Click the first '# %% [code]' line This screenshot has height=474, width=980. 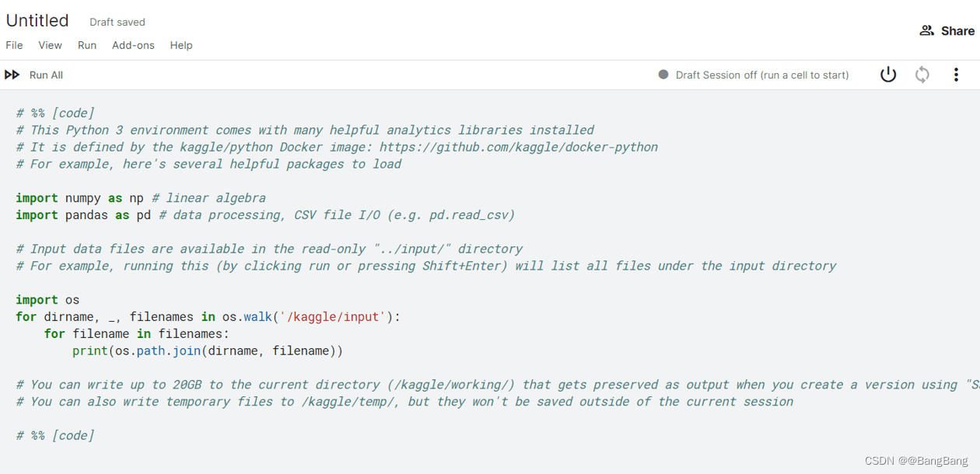click(55, 113)
